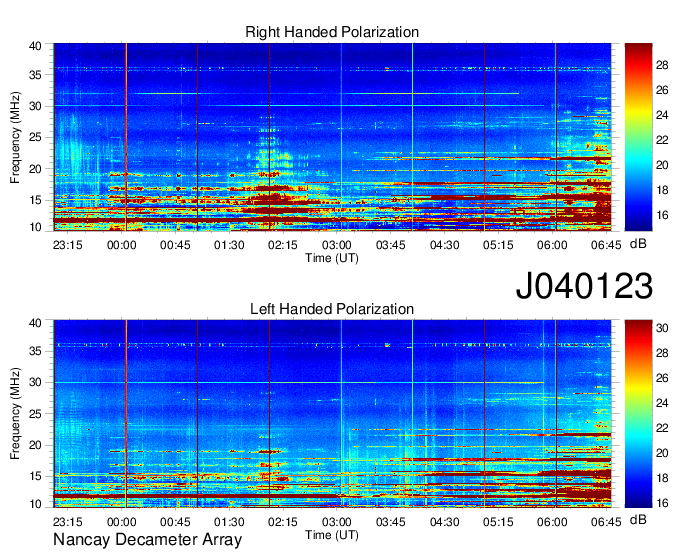Click the '23:15' time tick of the top plot
Viewport: 680px width, 552px height.
coord(68,245)
